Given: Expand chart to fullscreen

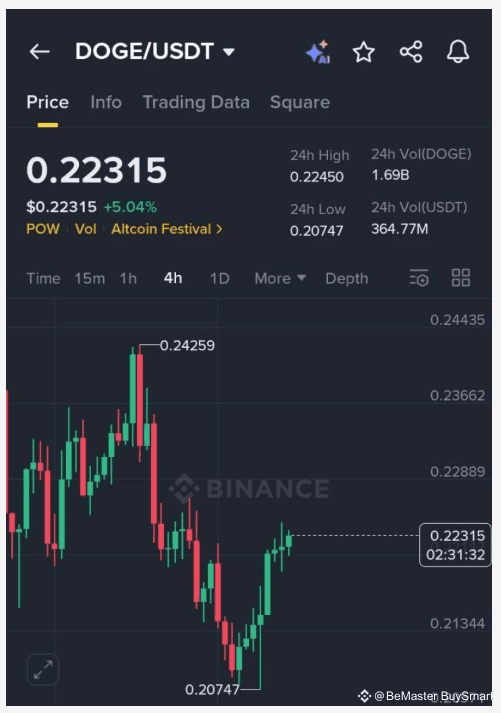Looking at the screenshot, I should 43,669.
